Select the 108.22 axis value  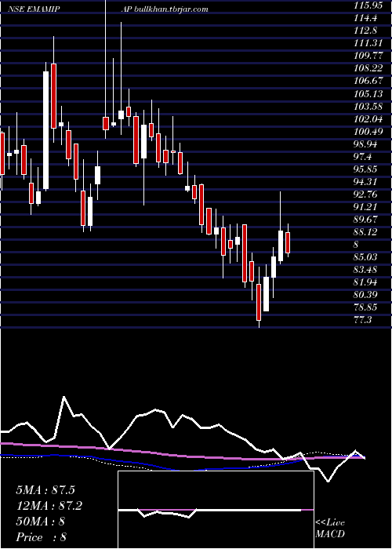coord(369,68)
